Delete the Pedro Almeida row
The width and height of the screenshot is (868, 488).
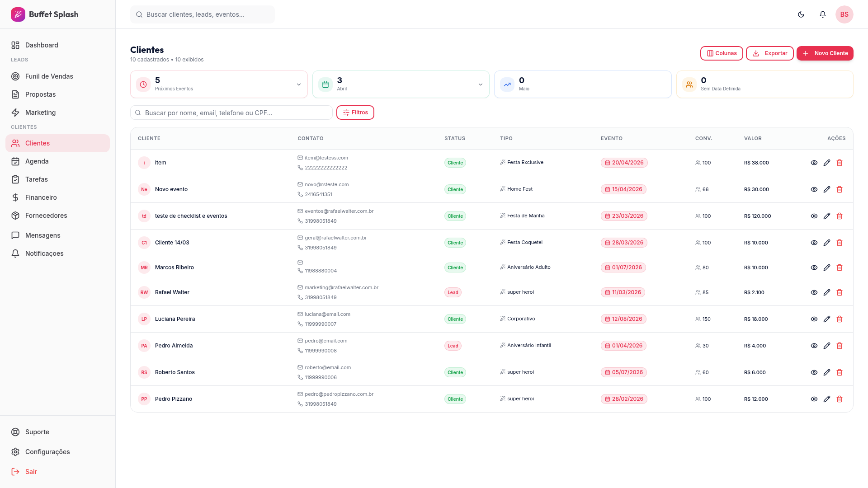pyautogui.click(x=840, y=346)
